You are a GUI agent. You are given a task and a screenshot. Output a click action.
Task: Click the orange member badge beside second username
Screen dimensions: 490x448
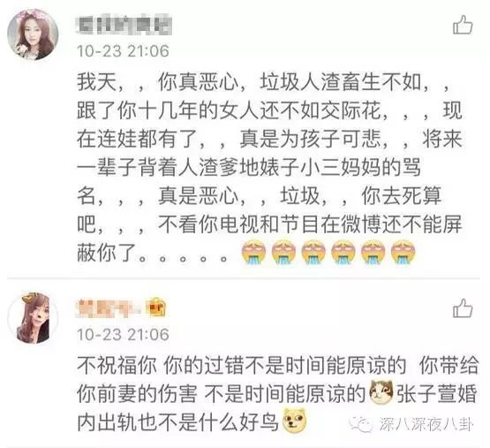tap(157, 308)
